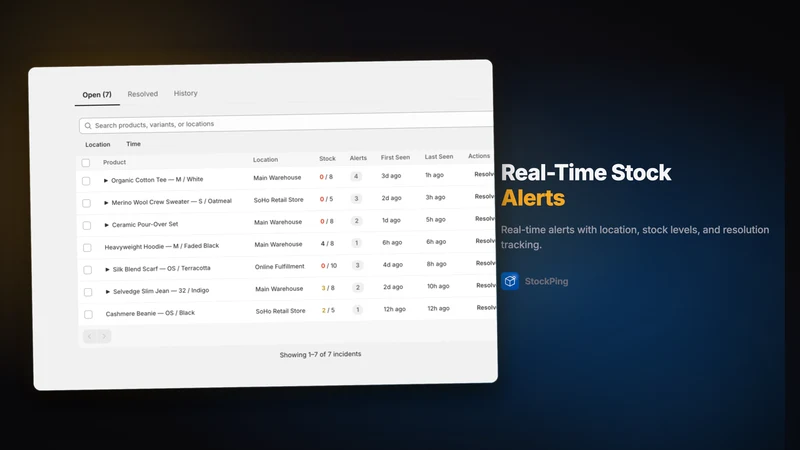Viewport: 800px width, 450px height.
Task: Expand the Ceramic Pour-Over Set row
Action: click(x=107, y=224)
